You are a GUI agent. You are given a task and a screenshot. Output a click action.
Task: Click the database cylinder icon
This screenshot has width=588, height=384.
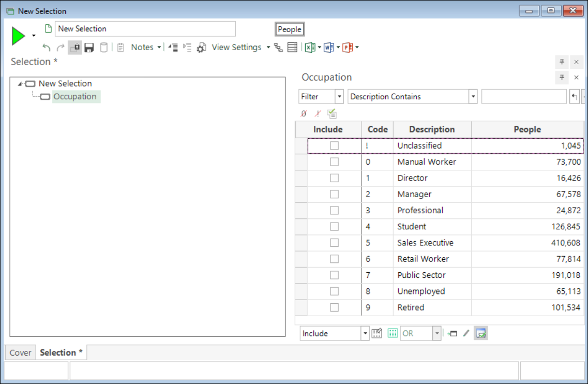(104, 48)
